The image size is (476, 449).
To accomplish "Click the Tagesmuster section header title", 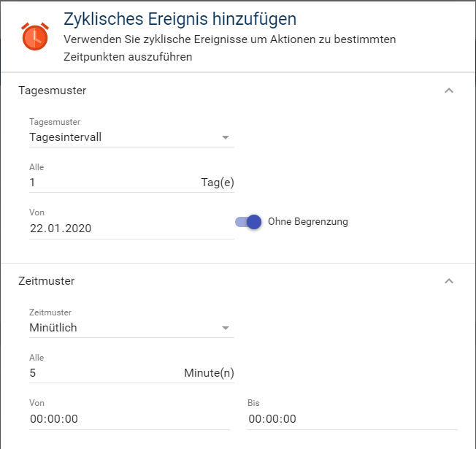I will [x=52, y=91].
